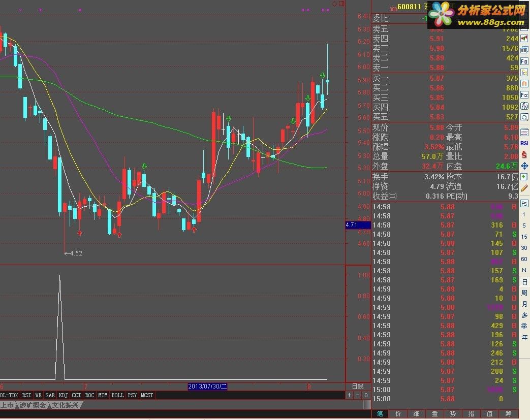Select the 盘 tab in bottom panel
The height and width of the screenshot is (420, 530).
click(x=434, y=414)
